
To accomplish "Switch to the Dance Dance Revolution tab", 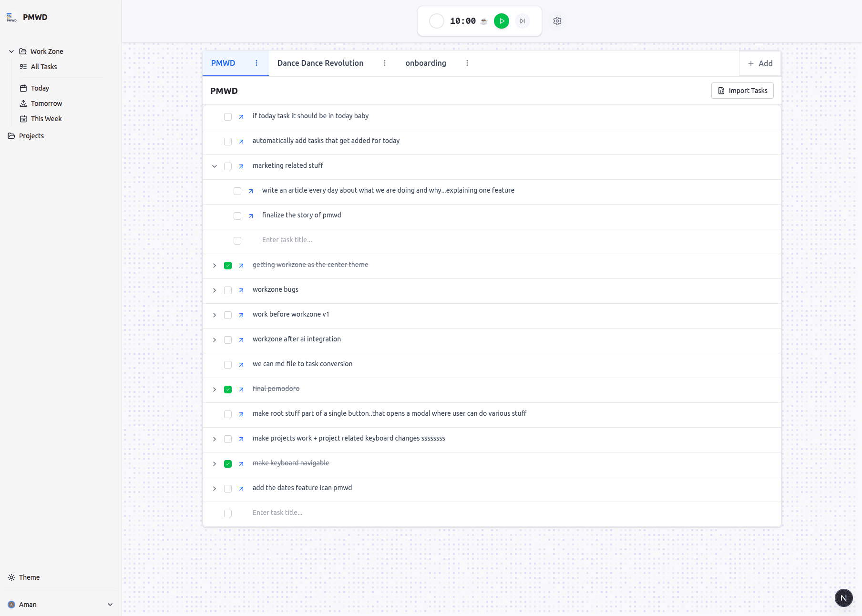I will (320, 63).
